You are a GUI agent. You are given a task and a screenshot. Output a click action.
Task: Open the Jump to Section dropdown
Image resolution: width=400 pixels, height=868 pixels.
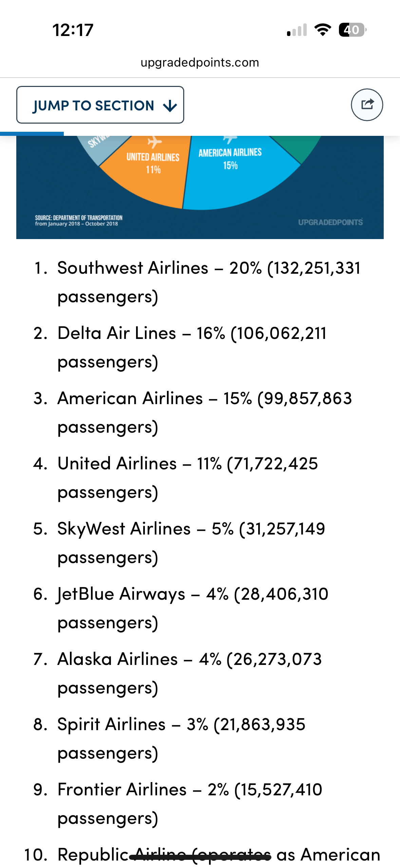pos(100,105)
